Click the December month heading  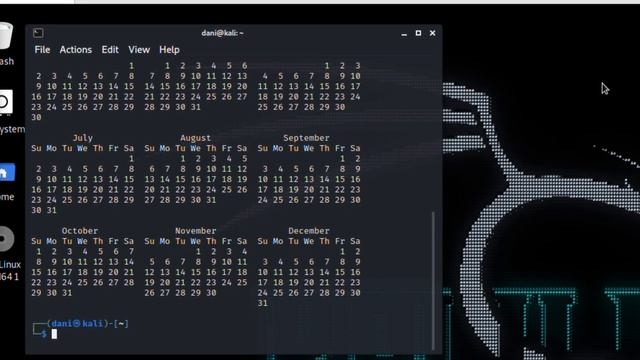pyautogui.click(x=309, y=231)
